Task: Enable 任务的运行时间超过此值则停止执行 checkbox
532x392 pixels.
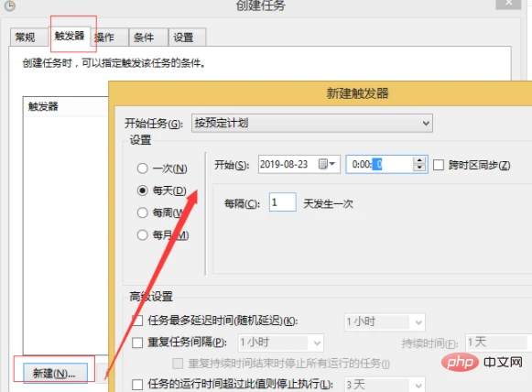Action: click(137, 385)
